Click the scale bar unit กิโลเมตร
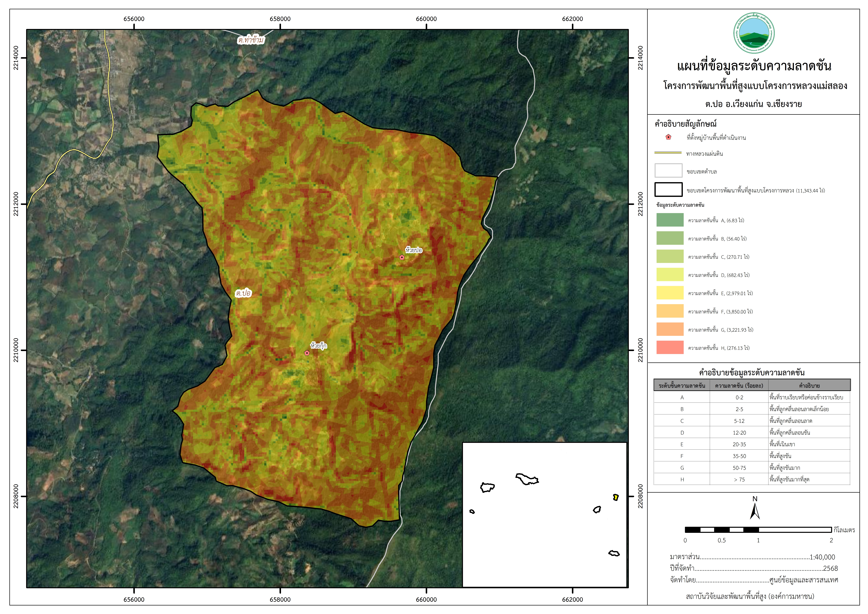 click(x=844, y=530)
